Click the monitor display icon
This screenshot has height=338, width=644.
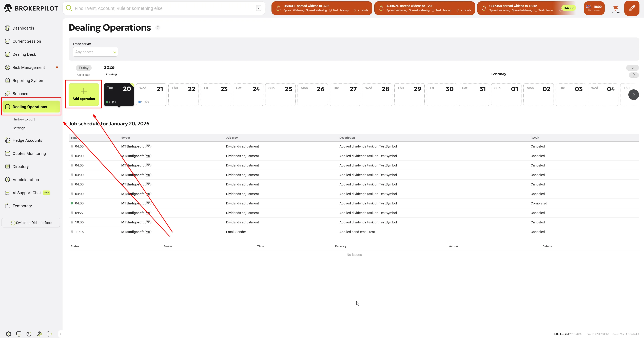(19, 334)
